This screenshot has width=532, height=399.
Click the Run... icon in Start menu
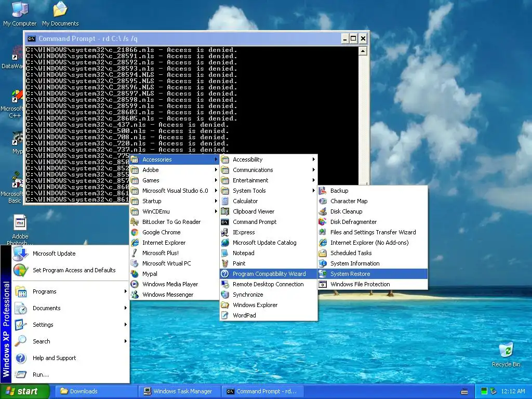click(x=21, y=375)
